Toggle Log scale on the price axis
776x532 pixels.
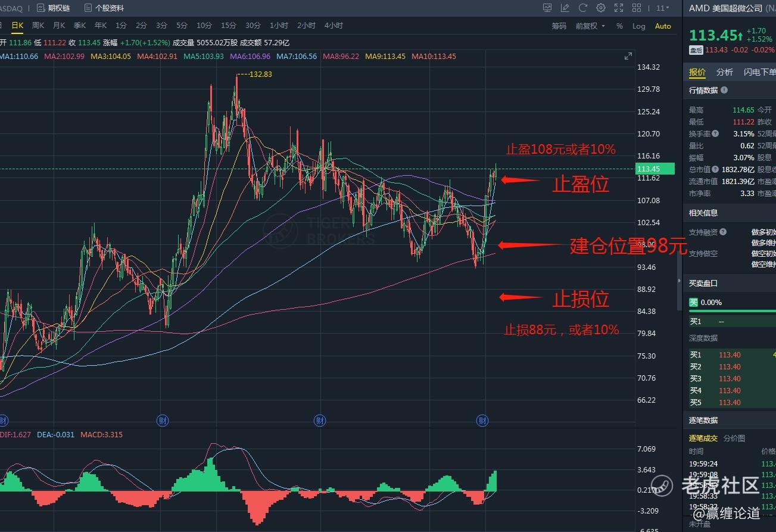point(638,26)
